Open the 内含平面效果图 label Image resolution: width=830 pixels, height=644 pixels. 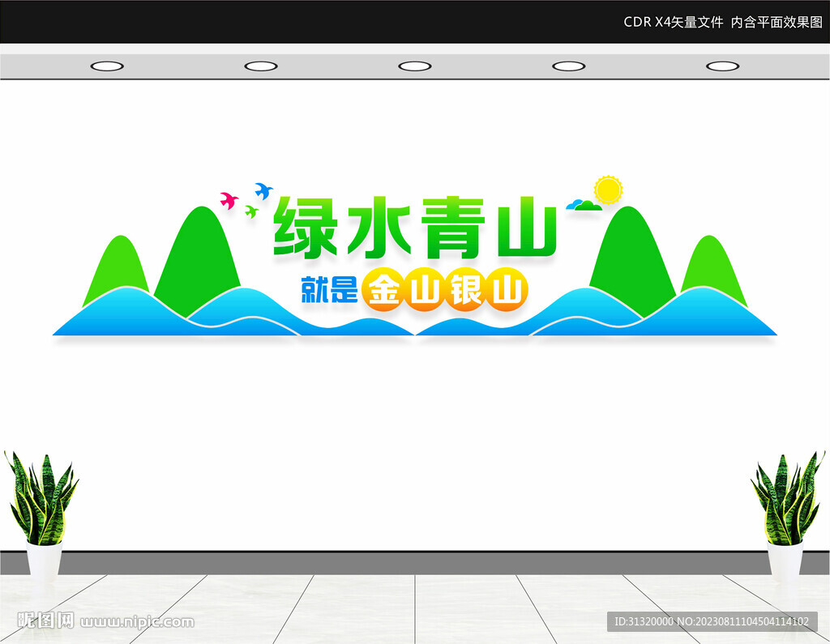pyautogui.click(x=777, y=22)
